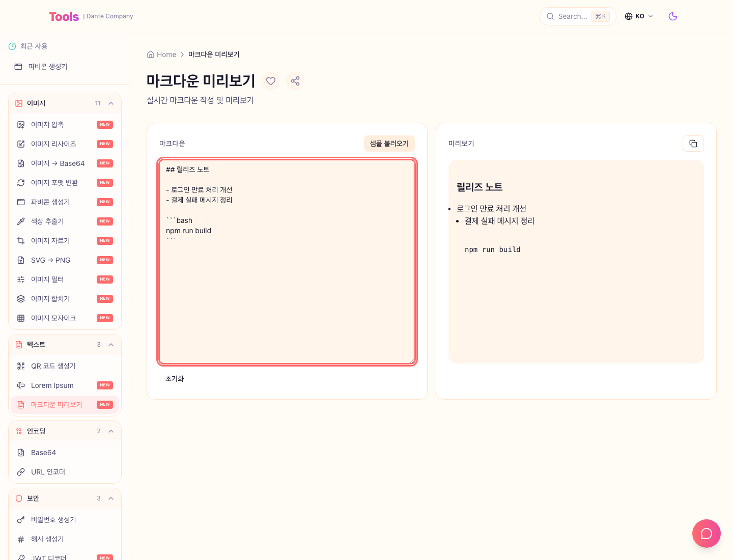
Task: Click the 최근 사용 clock icon
Action: tap(12, 46)
